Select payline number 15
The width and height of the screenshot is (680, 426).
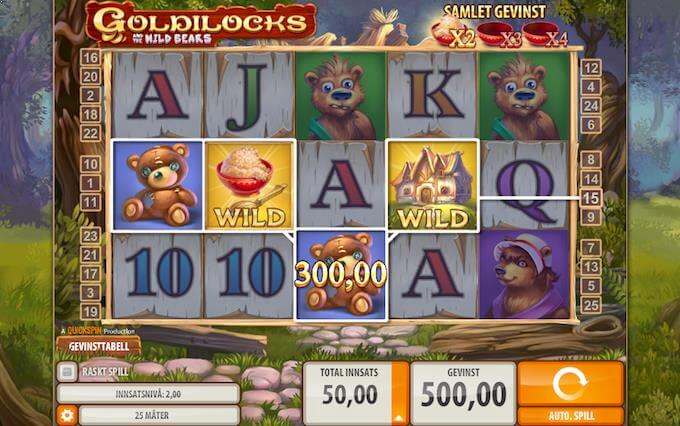(591, 198)
